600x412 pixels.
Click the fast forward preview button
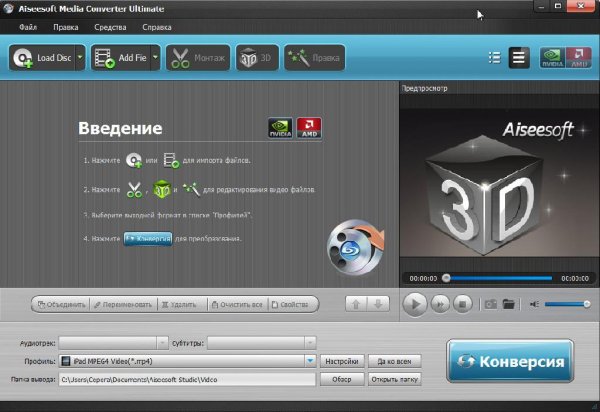pos(440,305)
